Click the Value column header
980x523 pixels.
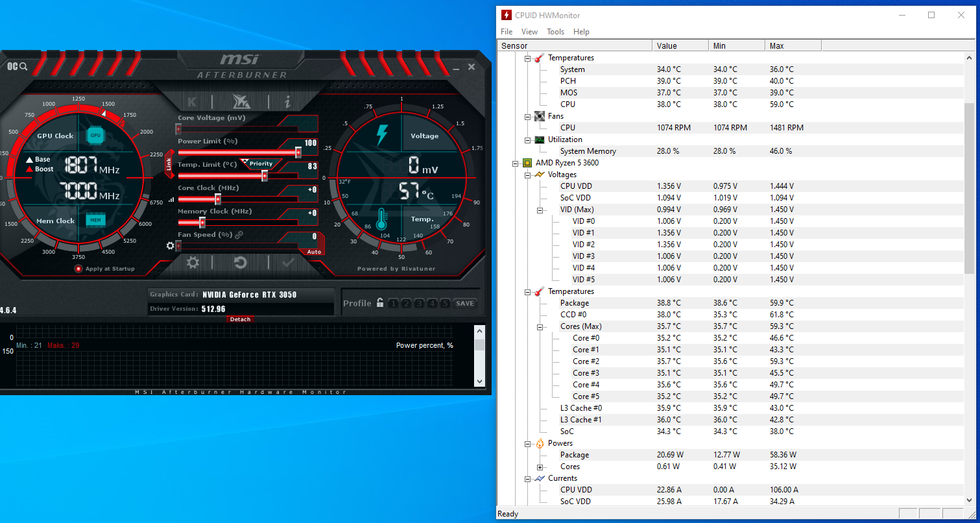[x=680, y=45]
